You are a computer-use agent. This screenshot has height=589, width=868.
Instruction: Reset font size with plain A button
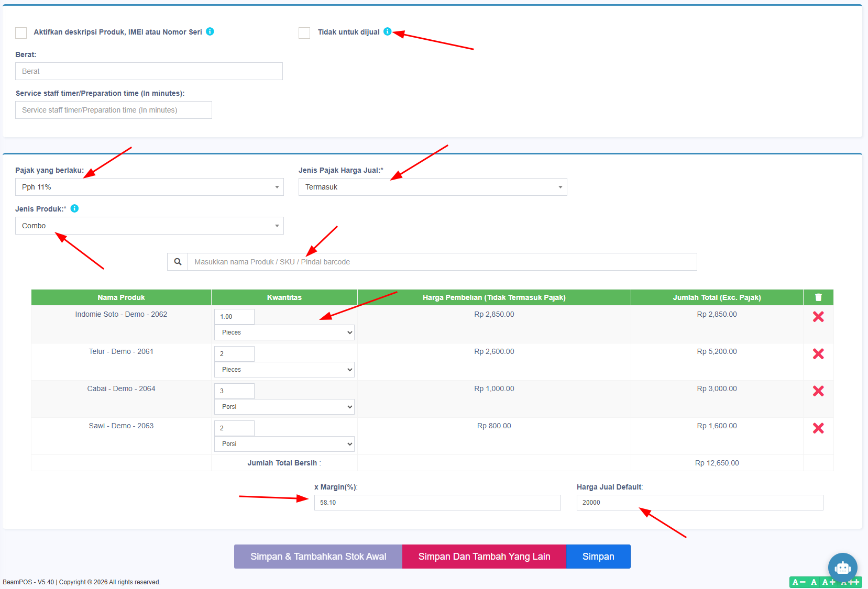tap(814, 582)
